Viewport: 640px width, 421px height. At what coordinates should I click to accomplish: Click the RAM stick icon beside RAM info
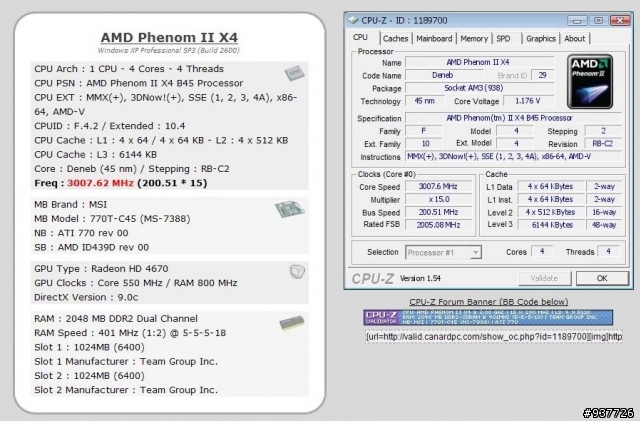coord(292,323)
